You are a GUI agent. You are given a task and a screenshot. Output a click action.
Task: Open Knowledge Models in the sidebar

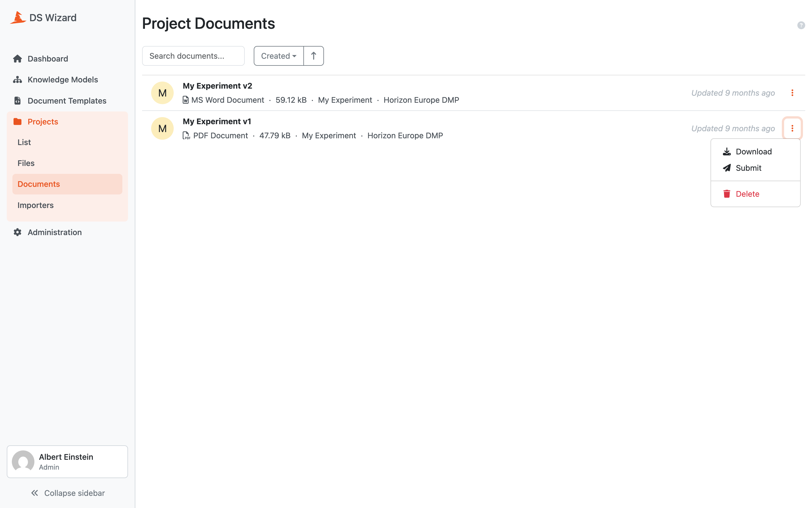pyautogui.click(x=67, y=80)
